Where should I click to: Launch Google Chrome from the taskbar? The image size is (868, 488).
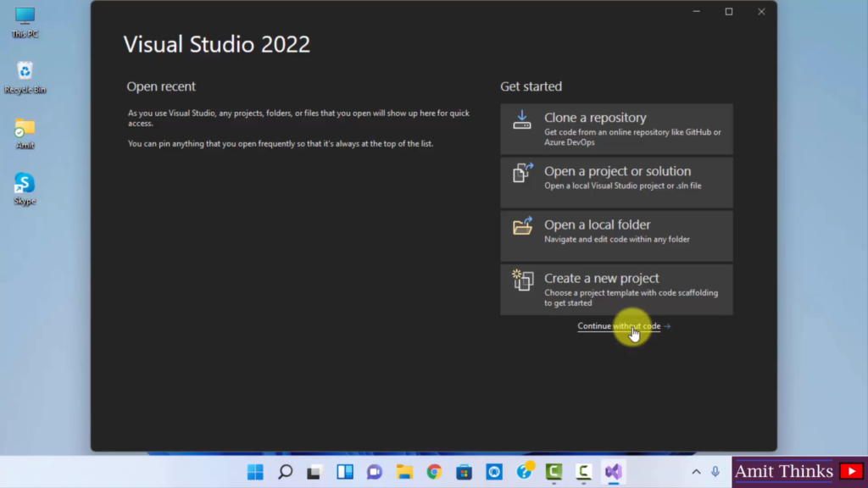pyautogui.click(x=435, y=472)
